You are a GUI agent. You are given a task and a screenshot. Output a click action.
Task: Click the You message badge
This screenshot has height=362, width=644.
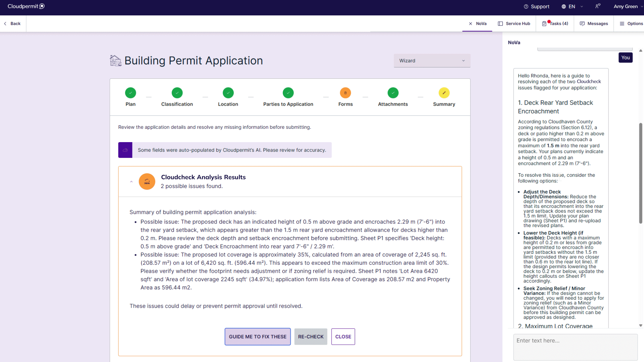pyautogui.click(x=626, y=57)
